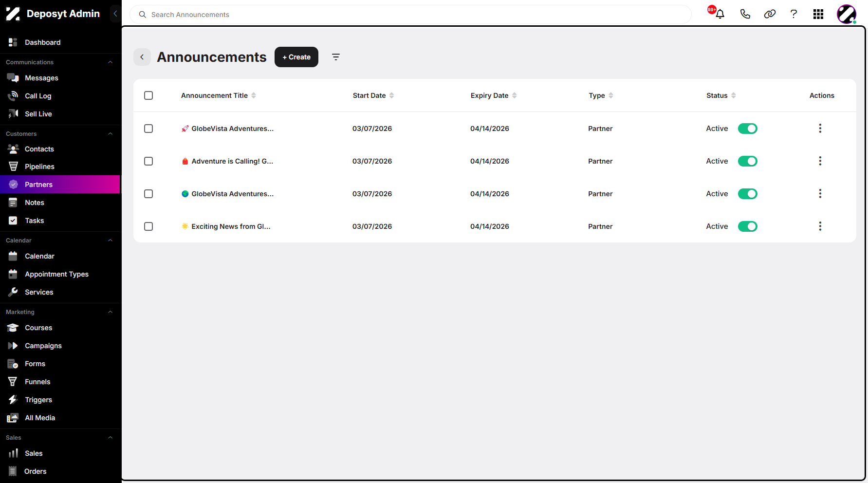Screen dimensions: 868x483
Task: Open Triggers in the sidebar
Action: click(60, 400)
